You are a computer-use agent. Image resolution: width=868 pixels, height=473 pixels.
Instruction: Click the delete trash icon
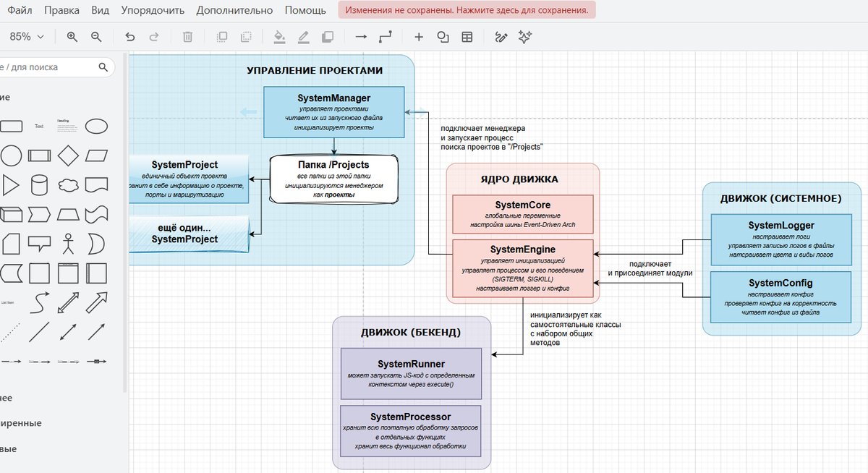[x=187, y=37]
